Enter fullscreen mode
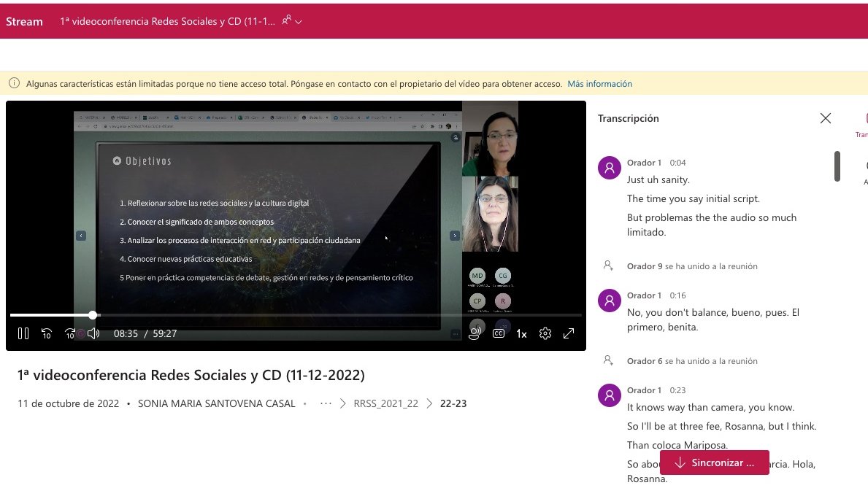Screen dimensions: 868x488 click(569, 333)
